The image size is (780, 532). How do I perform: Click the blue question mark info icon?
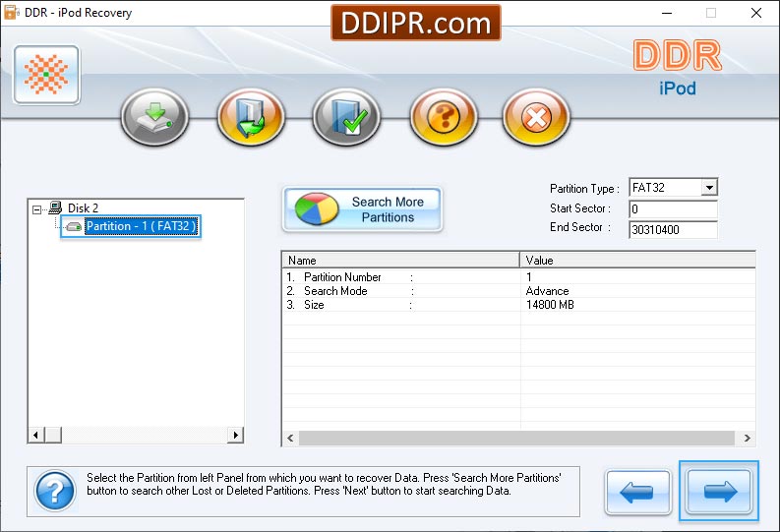55,492
